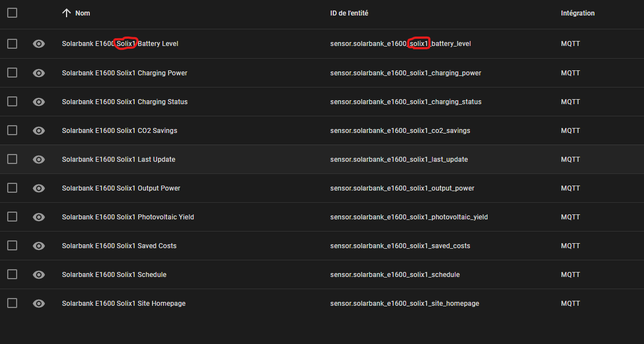Select the Solix1 CO2 Savings row checkbox
The image size is (644, 344).
(12, 130)
